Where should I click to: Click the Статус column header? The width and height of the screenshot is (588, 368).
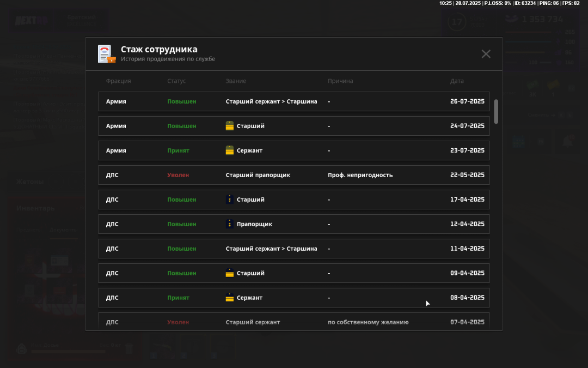point(176,81)
